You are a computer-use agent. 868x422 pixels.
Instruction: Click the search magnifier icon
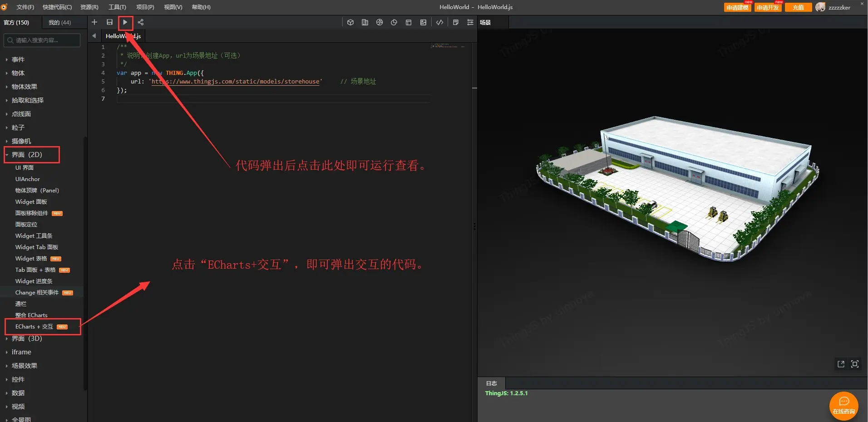coord(10,40)
